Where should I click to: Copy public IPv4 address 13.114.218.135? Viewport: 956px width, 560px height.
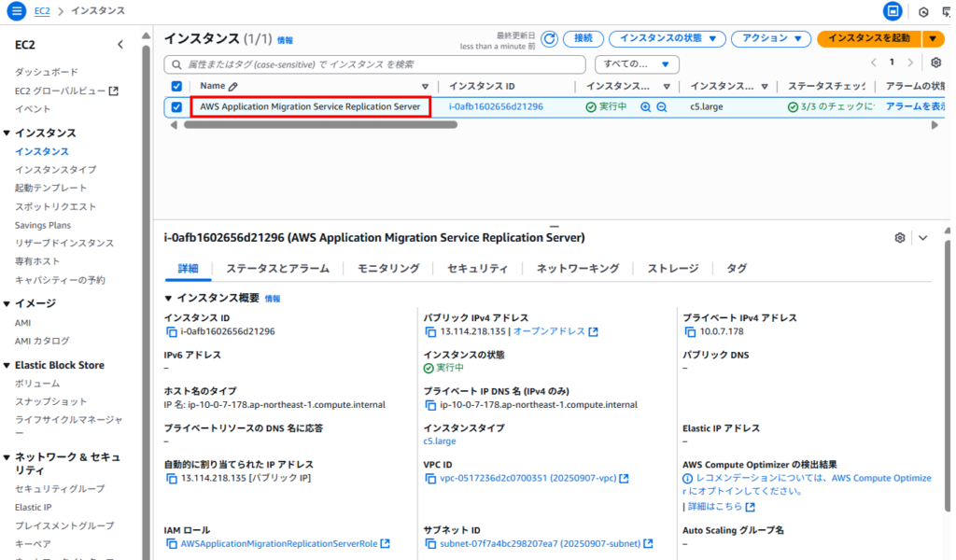(430, 332)
